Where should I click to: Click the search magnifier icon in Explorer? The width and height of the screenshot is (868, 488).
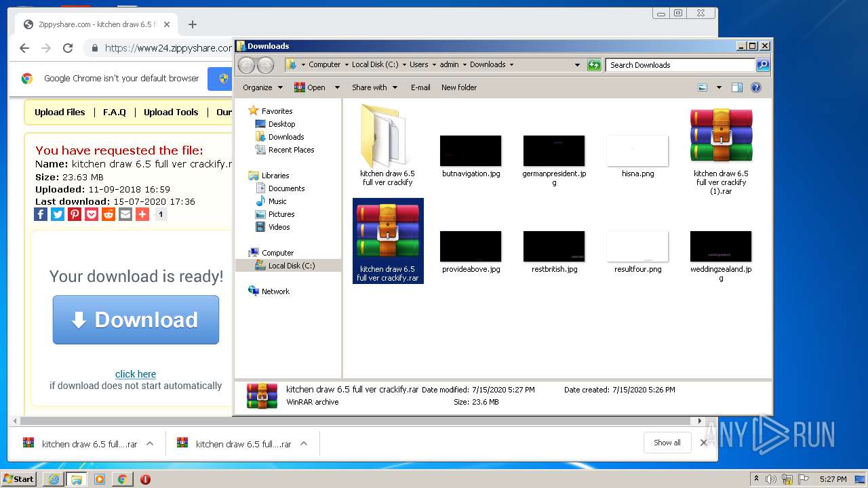coord(763,65)
